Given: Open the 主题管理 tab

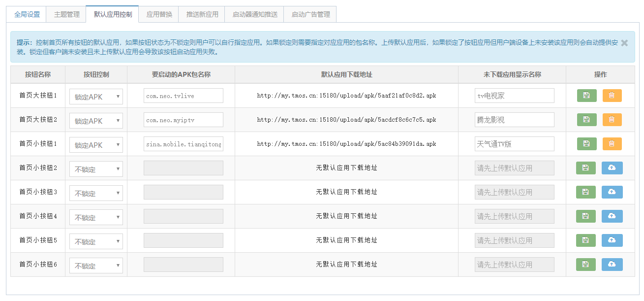Looking at the screenshot, I should point(66,14).
